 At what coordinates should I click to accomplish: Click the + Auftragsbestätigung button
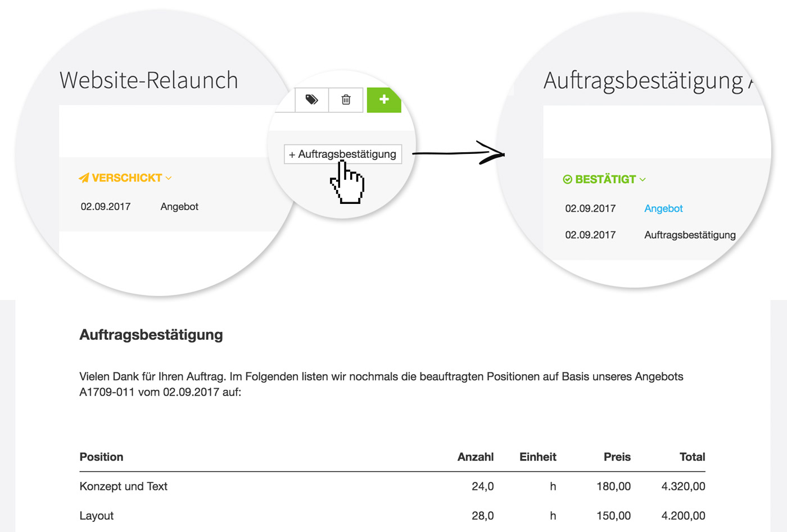(343, 154)
